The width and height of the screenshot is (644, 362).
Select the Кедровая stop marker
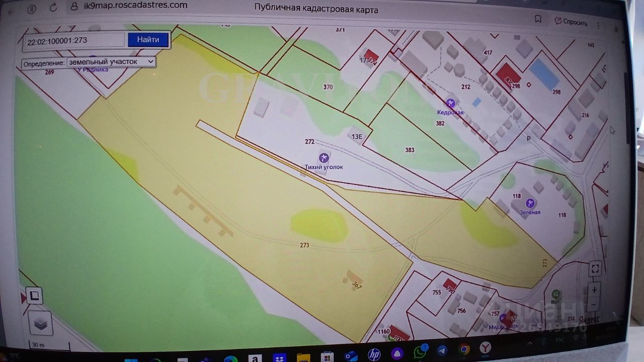[451, 104]
